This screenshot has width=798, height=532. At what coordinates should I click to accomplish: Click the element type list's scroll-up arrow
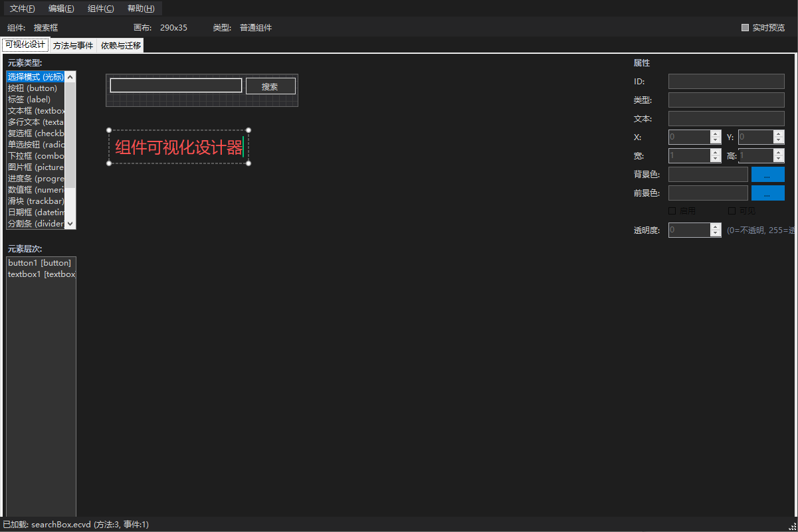tap(70, 77)
